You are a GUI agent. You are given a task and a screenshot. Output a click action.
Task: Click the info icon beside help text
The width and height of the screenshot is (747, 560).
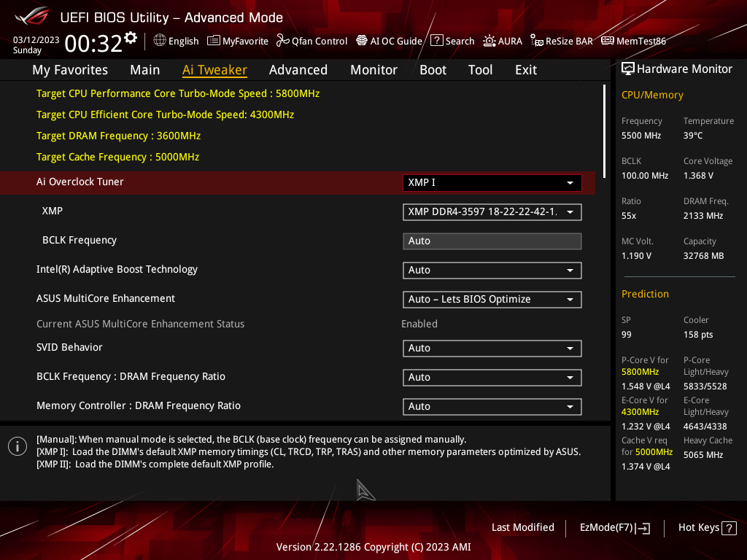pyautogui.click(x=18, y=446)
